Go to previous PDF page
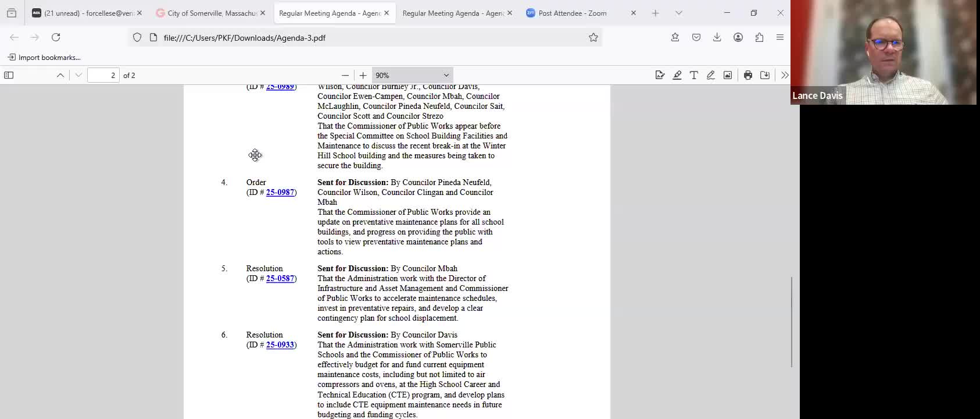The image size is (980, 419). tap(60, 75)
